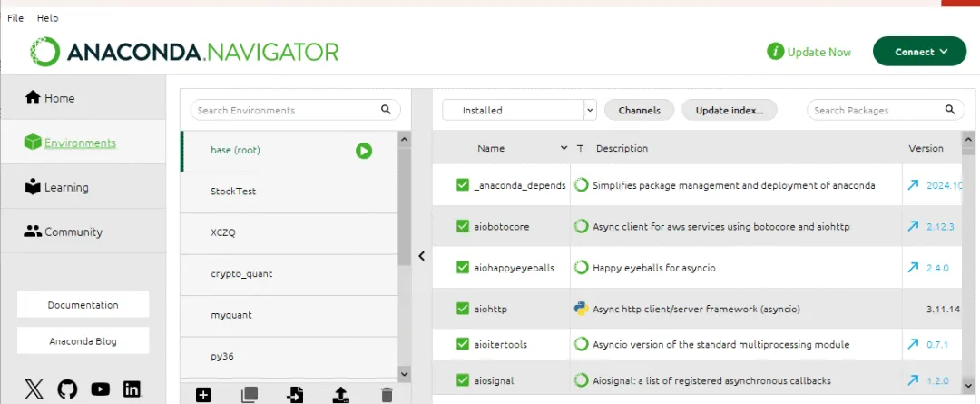Open the Installed package filter dropdown
The height and width of the screenshot is (404, 980).
519,110
